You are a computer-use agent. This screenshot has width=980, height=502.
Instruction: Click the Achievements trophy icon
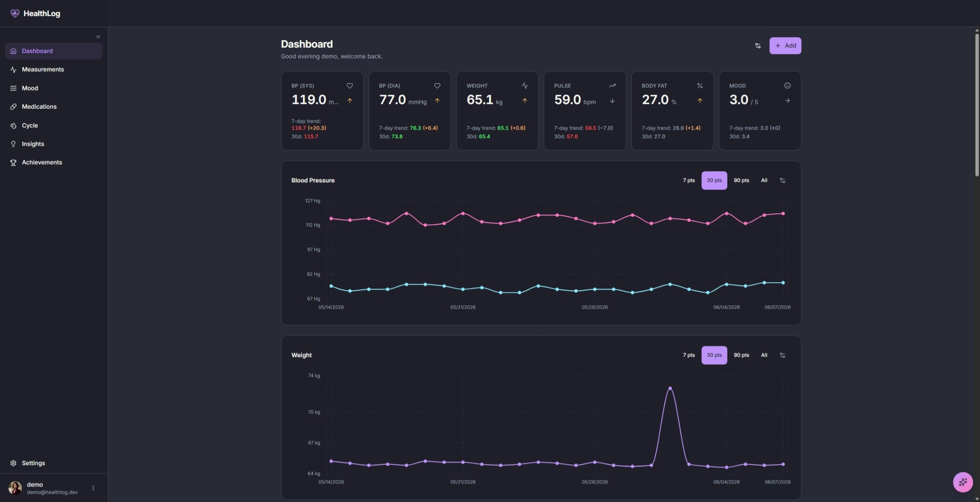pos(13,163)
